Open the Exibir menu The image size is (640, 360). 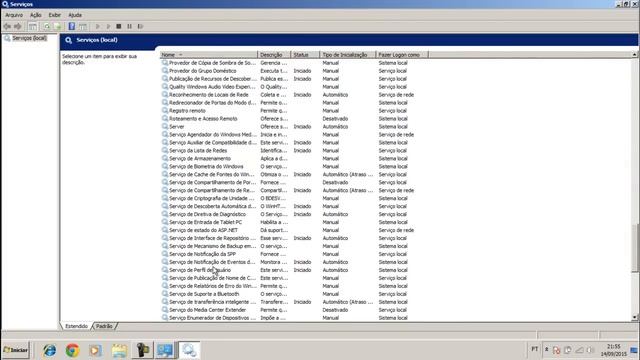tap(54, 15)
